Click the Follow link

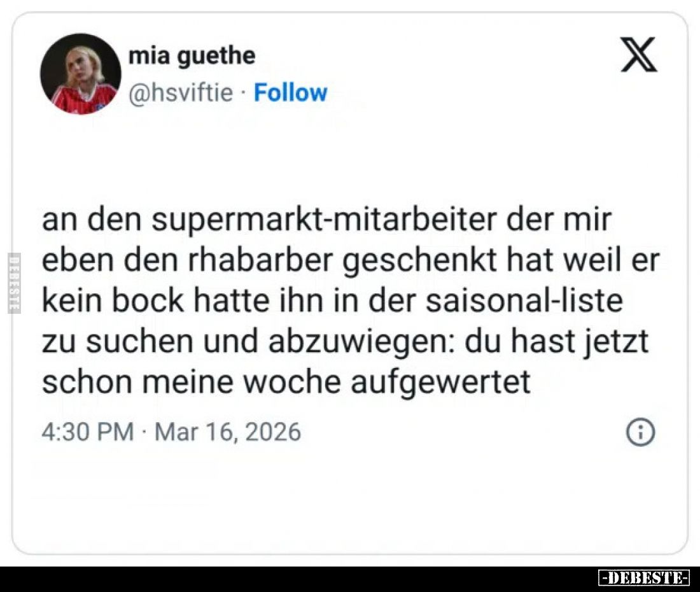pyautogui.click(x=291, y=93)
